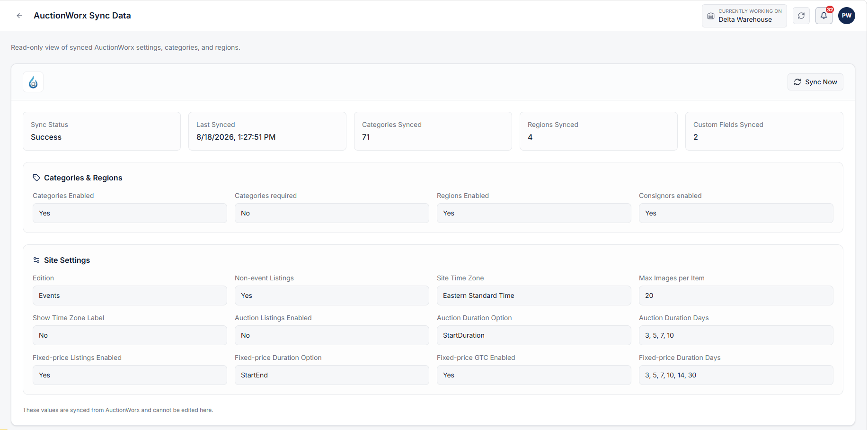Click the Consignors enabled label
868x430 pixels.
[x=670, y=196]
